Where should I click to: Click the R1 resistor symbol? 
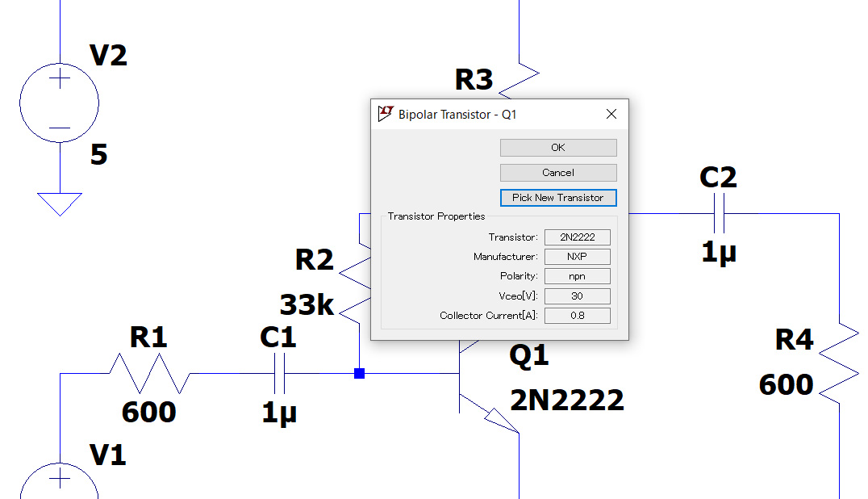coord(149,374)
